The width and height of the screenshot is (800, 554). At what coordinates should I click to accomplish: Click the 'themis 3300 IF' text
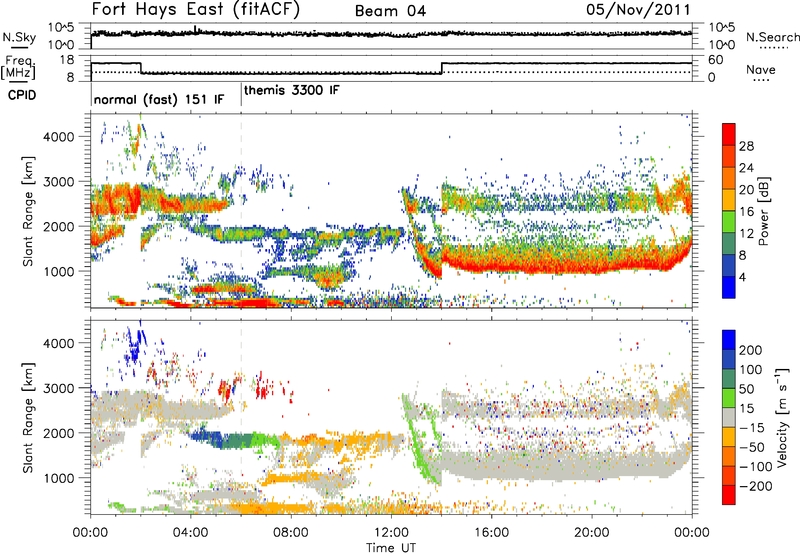[291, 90]
